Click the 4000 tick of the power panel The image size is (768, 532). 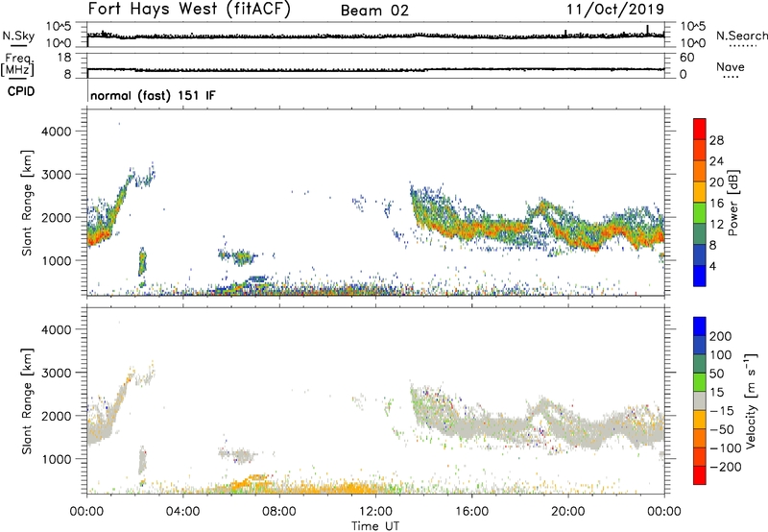(x=57, y=132)
